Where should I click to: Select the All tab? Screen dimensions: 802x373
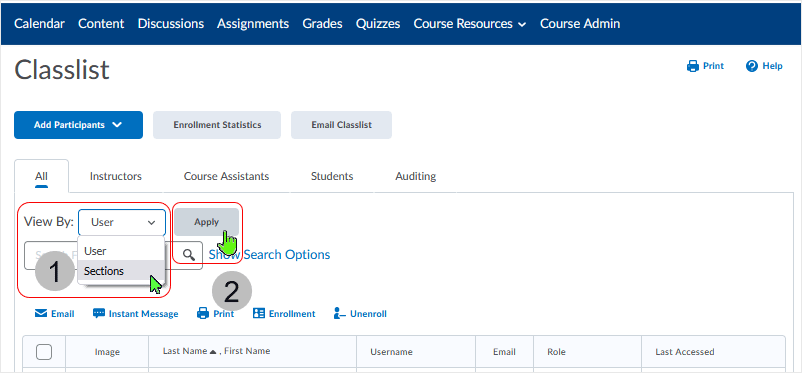(41, 176)
